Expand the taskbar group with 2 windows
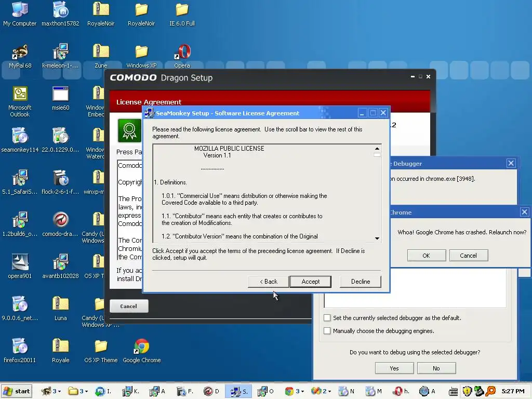This screenshot has height=399, width=532. point(321,391)
